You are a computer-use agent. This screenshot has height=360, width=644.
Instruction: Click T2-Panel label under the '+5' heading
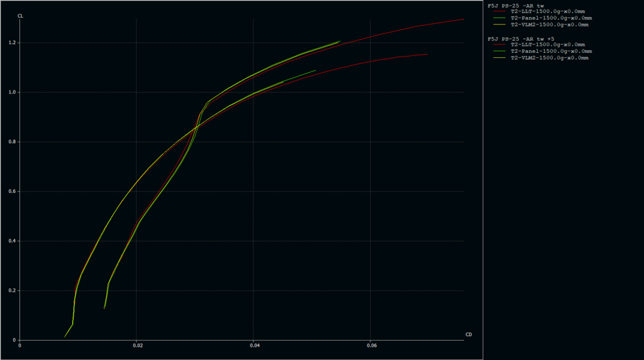(551, 51)
